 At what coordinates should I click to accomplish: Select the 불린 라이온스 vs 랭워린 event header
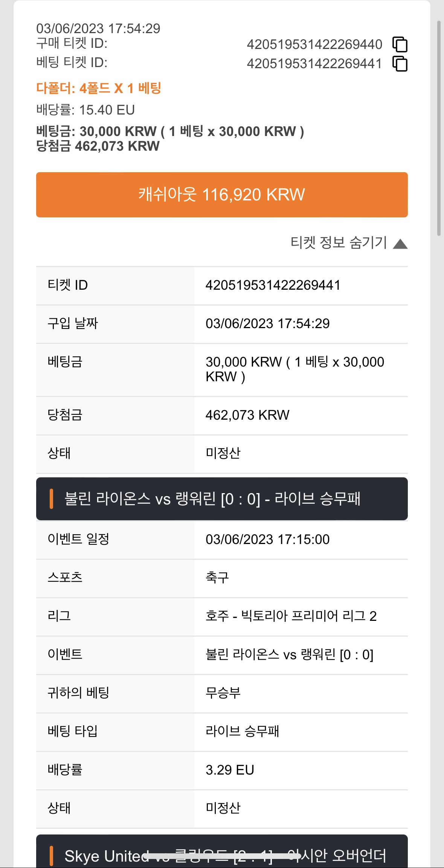pyautogui.click(x=222, y=499)
